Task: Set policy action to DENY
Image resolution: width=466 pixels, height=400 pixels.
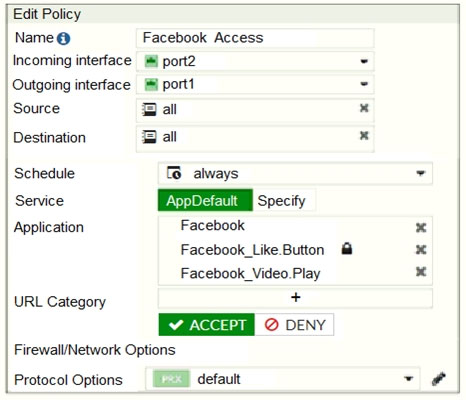Action: (294, 325)
